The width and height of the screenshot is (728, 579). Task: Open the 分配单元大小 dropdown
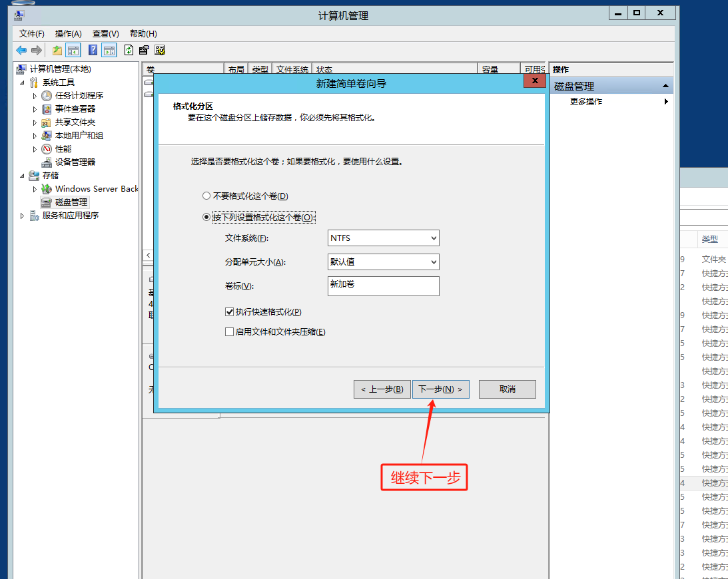(x=383, y=262)
